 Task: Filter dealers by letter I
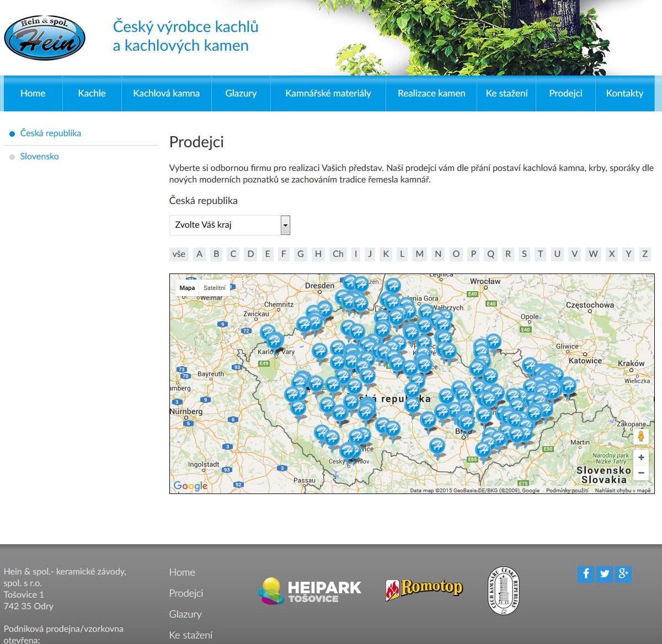coord(356,254)
